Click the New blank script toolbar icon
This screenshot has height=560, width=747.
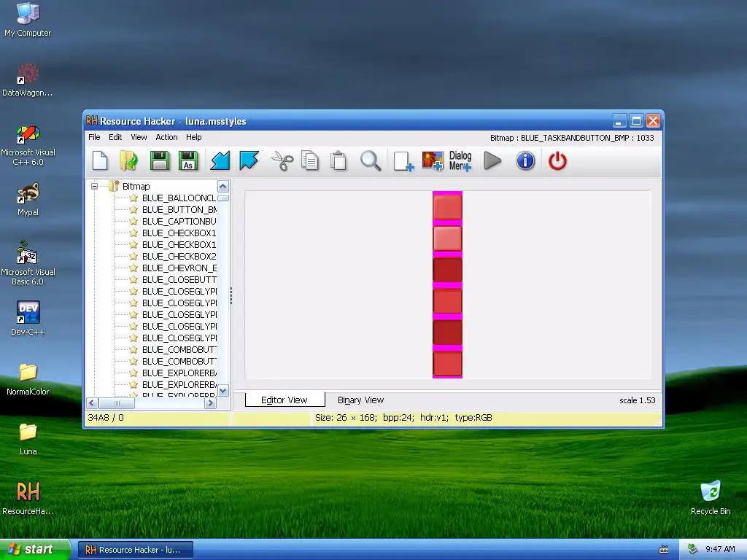click(x=99, y=161)
